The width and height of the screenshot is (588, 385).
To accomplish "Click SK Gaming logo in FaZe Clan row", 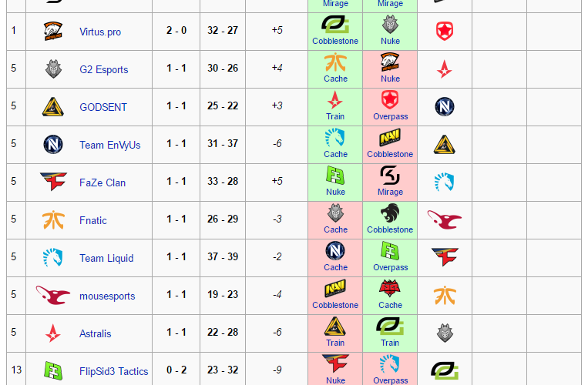I will pos(390,175).
